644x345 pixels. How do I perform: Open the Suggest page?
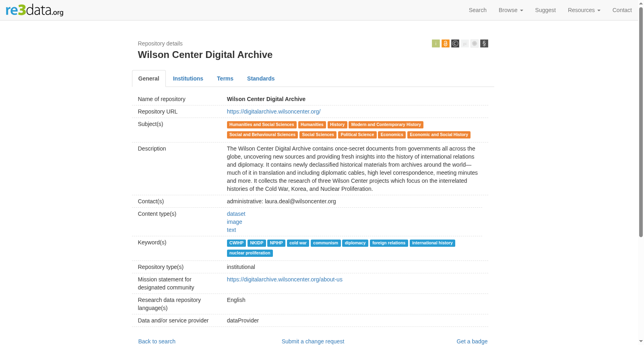tap(545, 10)
